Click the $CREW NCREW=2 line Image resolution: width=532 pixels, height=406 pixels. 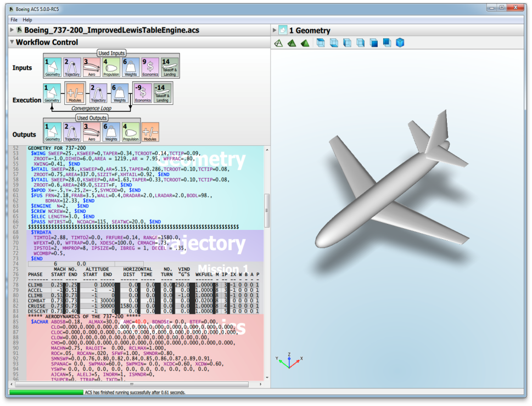coord(58,211)
